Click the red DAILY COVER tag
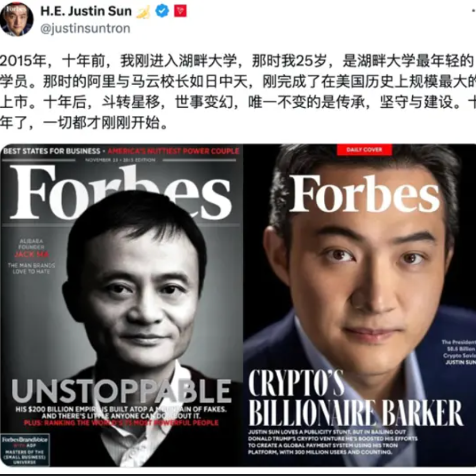The image size is (476, 476). pos(365,150)
